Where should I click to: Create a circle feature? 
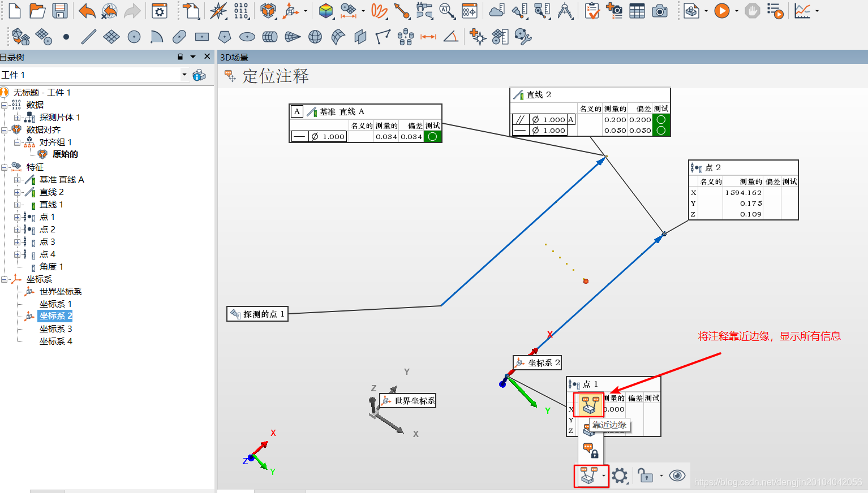coord(134,37)
